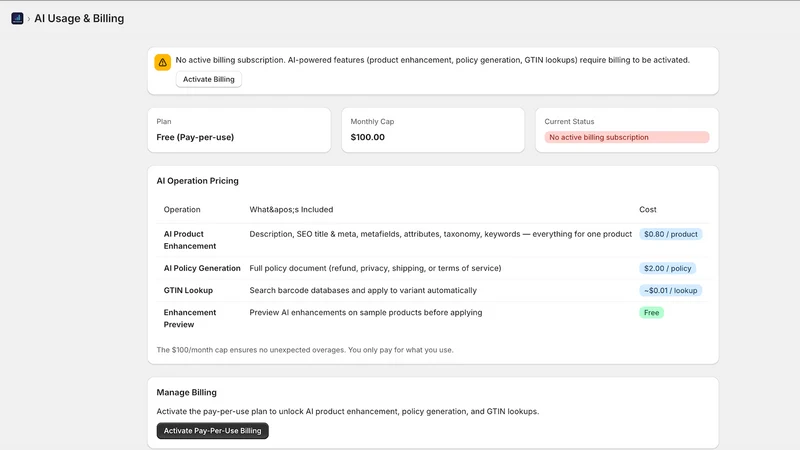The height and width of the screenshot is (450, 800).
Task: Click the Search barcode databases description text
Action: point(363,290)
